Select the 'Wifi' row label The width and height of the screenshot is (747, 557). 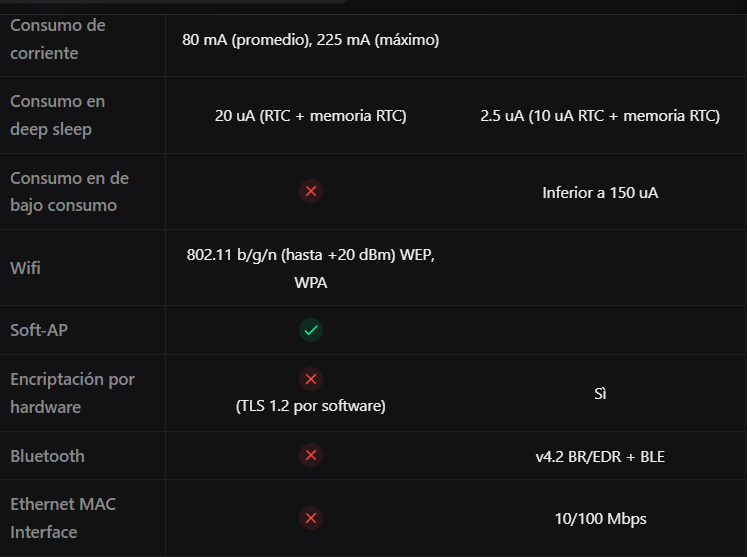[x=25, y=268]
